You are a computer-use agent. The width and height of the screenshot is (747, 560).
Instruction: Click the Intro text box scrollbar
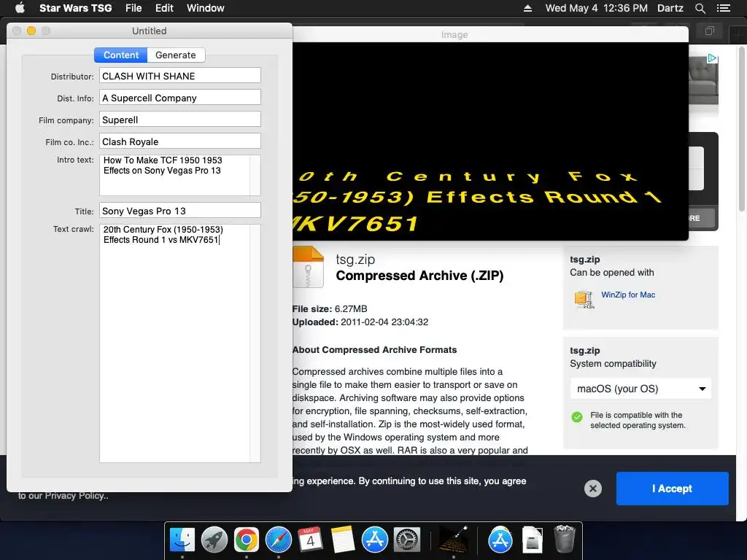[255, 175]
